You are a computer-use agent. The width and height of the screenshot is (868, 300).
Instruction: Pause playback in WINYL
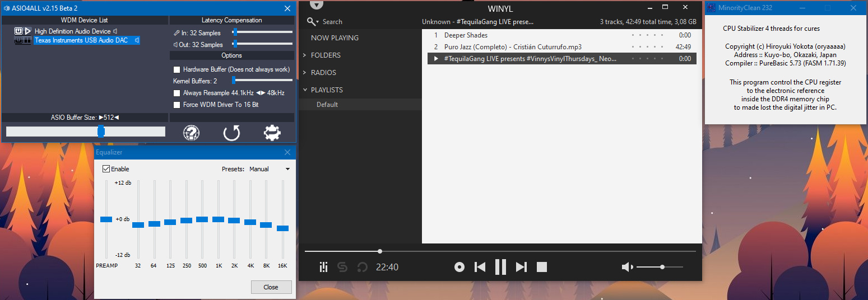click(x=500, y=267)
